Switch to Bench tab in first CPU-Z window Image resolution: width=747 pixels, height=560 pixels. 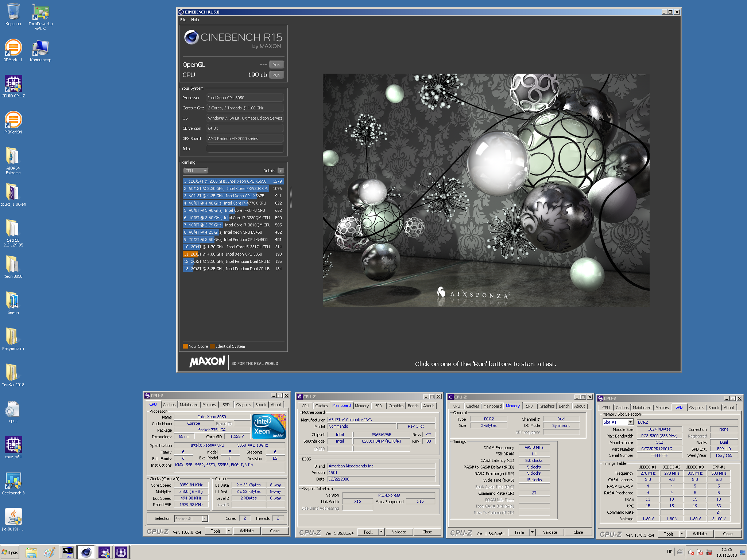[x=260, y=405]
